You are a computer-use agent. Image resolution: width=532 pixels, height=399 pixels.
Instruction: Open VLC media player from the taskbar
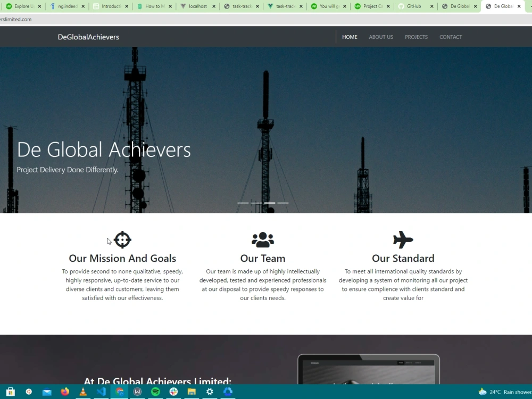(x=83, y=392)
